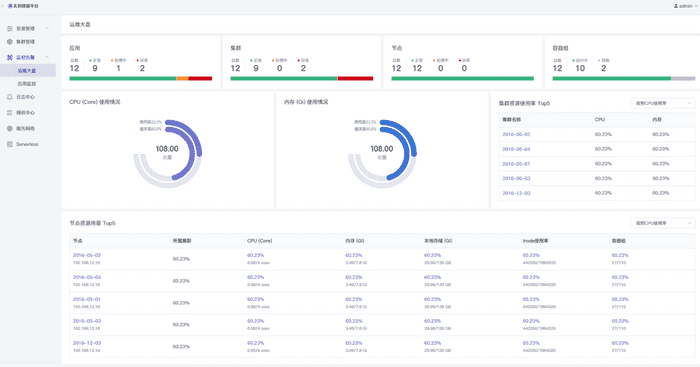
Task: Click CPU column header in cluster Top5 table
Action: coord(600,120)
